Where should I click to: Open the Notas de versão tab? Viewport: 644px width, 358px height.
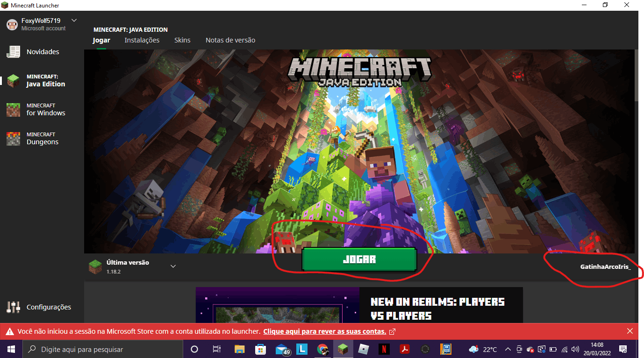[x=230, y=40]
